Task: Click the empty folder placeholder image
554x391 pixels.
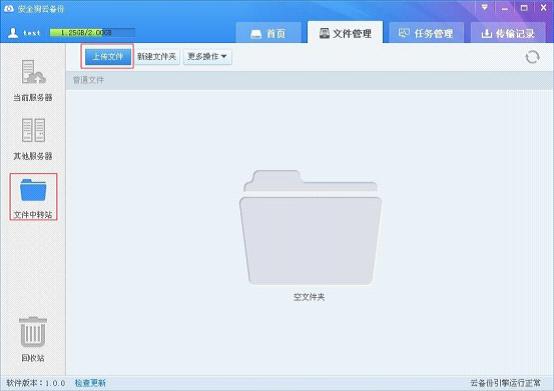Action: coord(310,227)
